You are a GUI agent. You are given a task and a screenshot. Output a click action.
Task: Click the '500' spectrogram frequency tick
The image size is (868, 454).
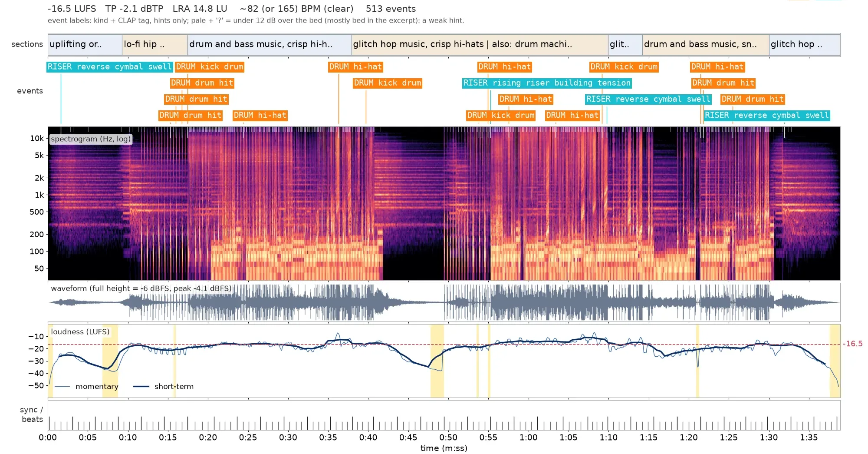point(37,212)
